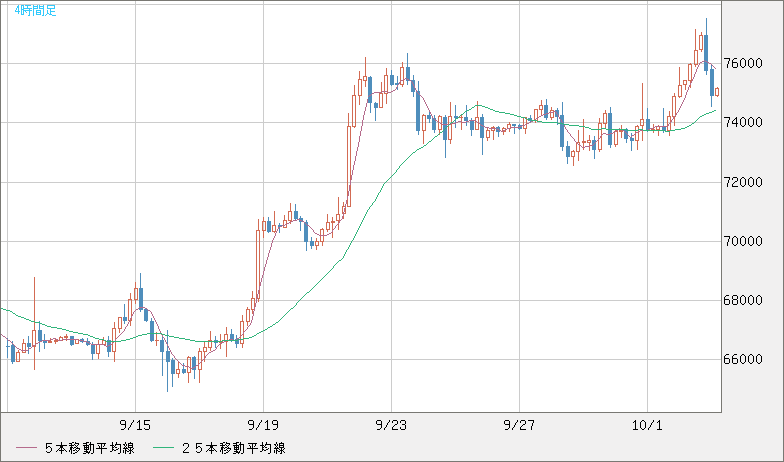Image resolution: width=784 pixels, height=462 pixels.
Task: Click the 9/15 date axis label
Action: tap(135, 425)
